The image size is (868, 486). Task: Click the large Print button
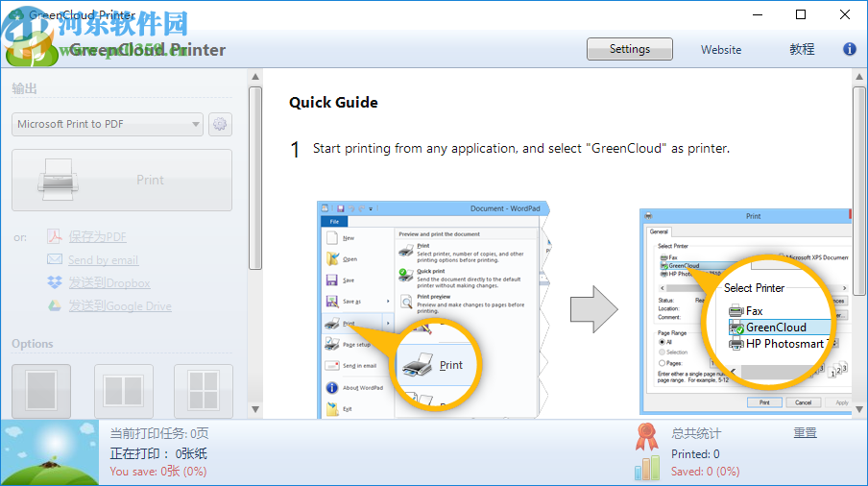coord(122,180)
